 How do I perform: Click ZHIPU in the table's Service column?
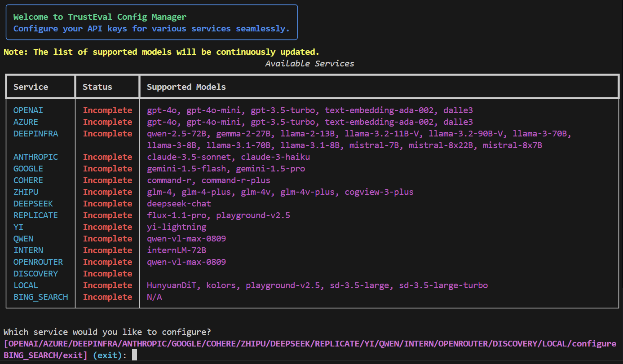[26, 192]
